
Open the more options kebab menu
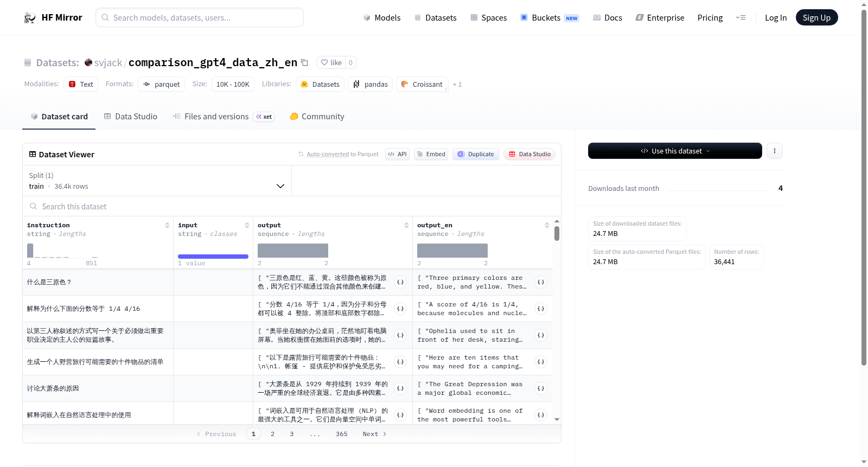[x=775, y=151]
